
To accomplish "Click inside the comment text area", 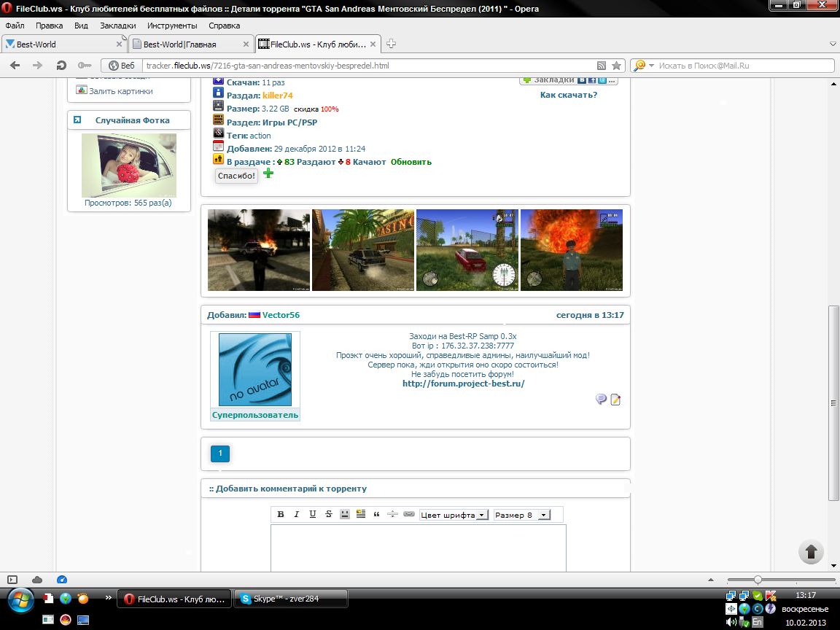I will click(x=419, y=548).
